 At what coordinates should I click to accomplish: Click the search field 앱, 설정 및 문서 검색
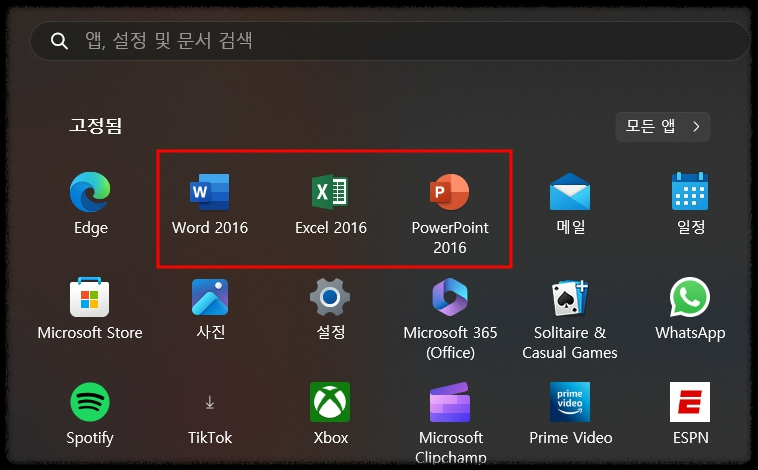[390, 41]
